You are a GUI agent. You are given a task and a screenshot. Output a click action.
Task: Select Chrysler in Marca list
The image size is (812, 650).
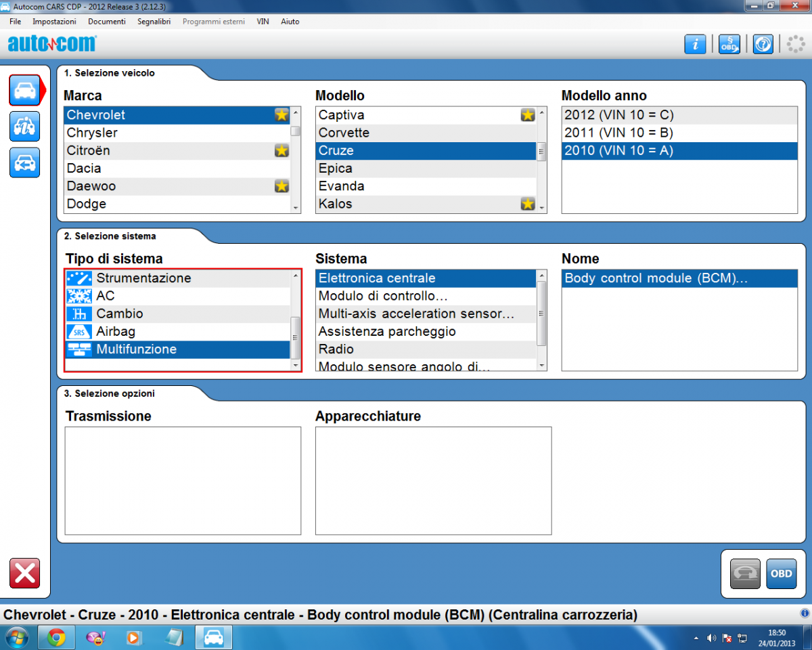177,133
